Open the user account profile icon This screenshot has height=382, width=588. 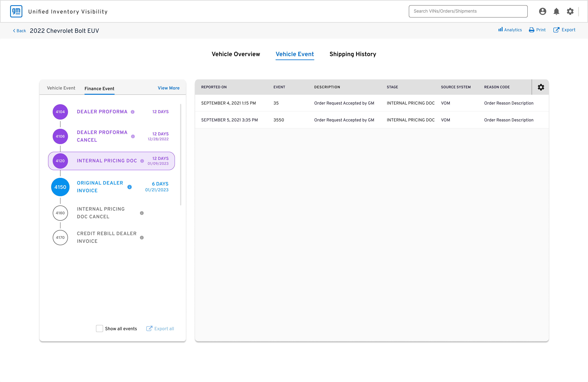pyautogui.click(x=542, y=11)
